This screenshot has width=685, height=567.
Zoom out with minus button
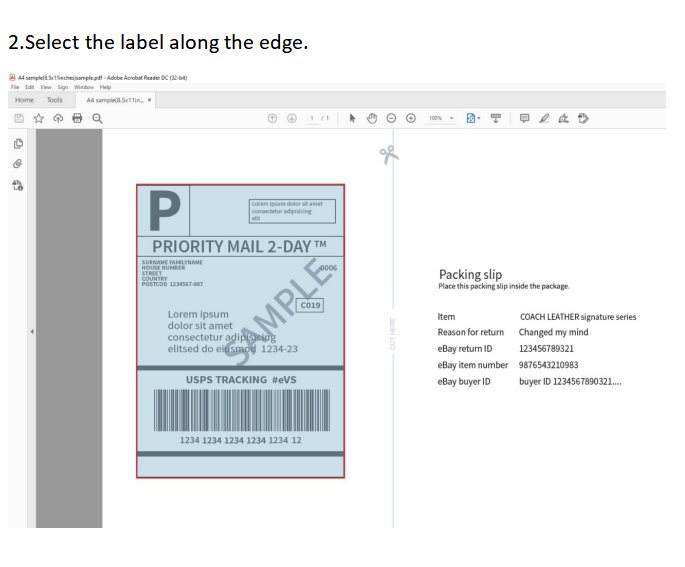click(391, 118)
